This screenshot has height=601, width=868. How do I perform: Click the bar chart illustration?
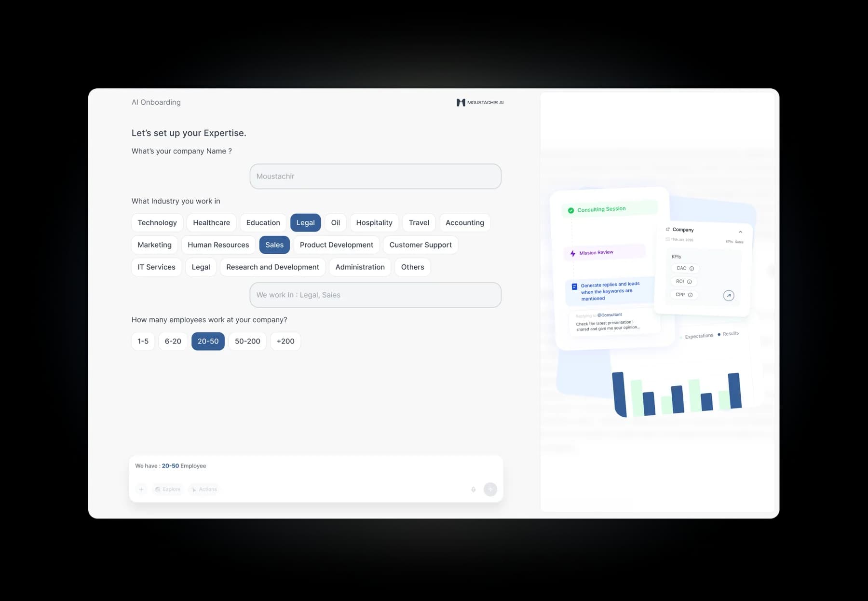(677, 394)
